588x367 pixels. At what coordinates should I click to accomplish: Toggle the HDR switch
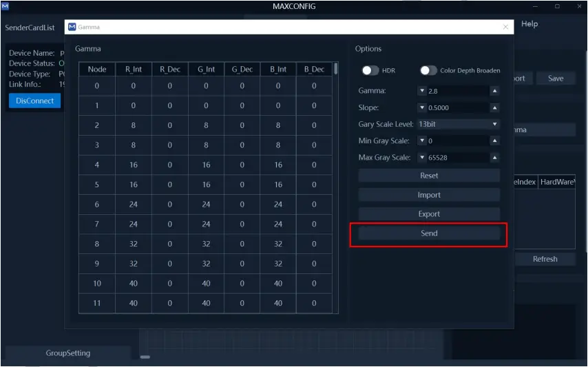point(370,70)
